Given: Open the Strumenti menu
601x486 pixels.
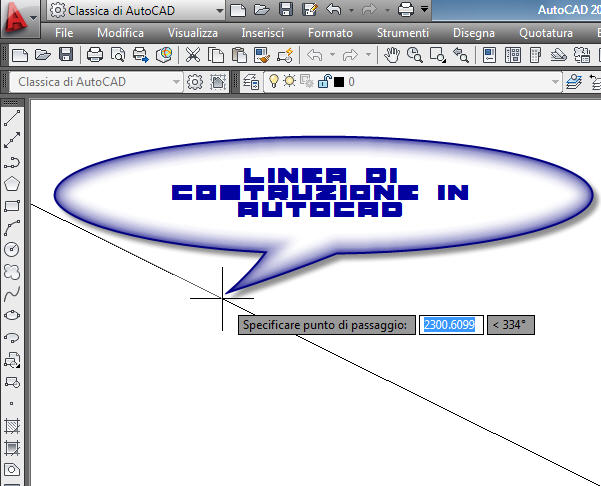Looking at the screenshot, I should [403, 33].
